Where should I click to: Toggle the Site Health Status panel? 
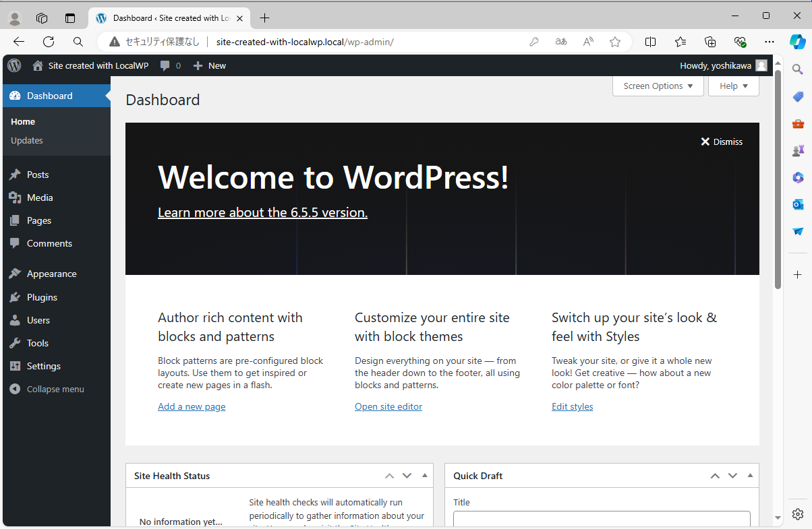pos(424,476)
